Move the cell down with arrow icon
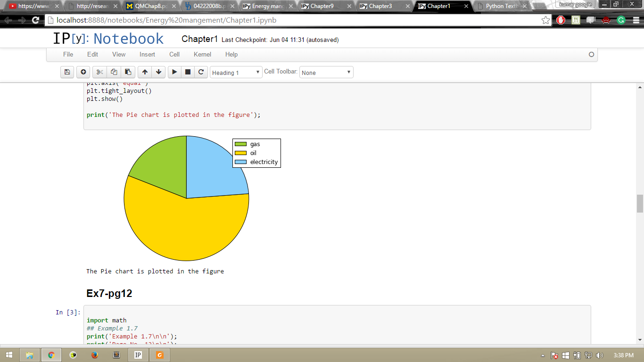The height and width of the screenshot is (362, 644). click(159, 72)
